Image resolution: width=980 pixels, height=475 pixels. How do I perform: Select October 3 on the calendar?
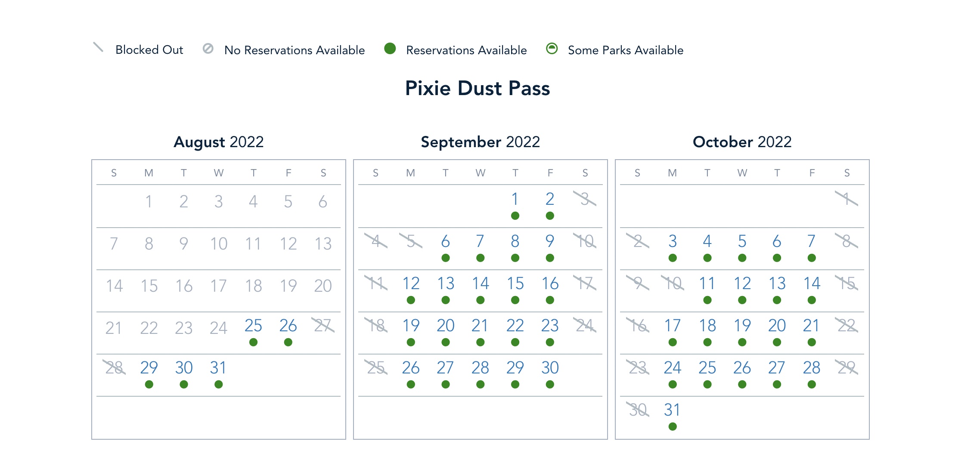pyautogui.click(x=673, y=241)
